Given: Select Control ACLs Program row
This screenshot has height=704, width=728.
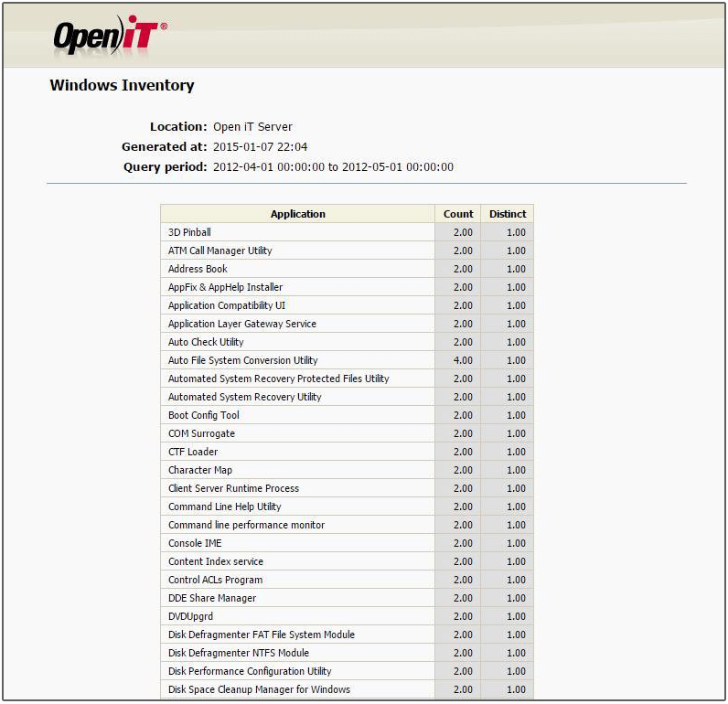Looking at the screenshot, I should [x=348, y=580].
